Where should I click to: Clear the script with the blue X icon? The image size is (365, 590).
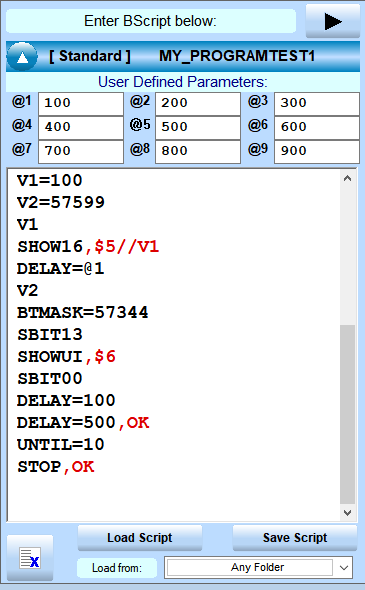pyautogui.click(x=30, y=558)
